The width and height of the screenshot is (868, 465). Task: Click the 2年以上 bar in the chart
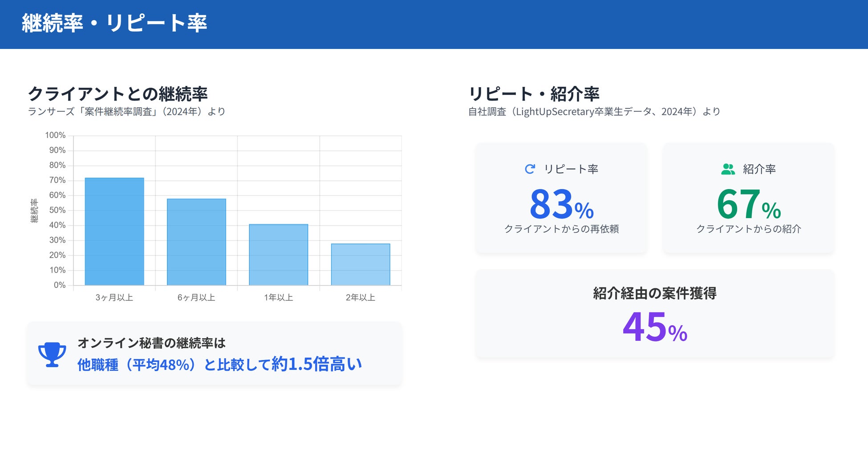tap(361, 264)
